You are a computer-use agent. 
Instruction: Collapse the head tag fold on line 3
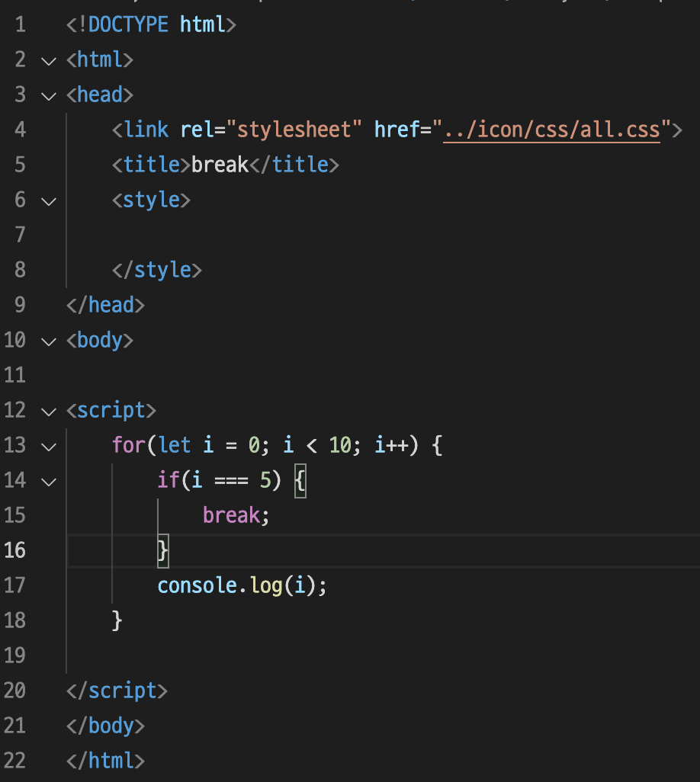coord(48,96)
